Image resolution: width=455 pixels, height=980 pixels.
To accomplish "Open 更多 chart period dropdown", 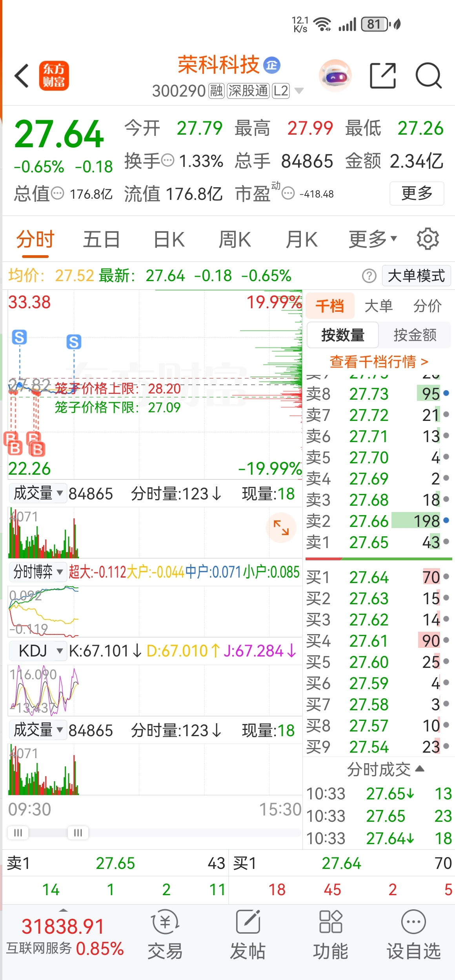I will pyautogui.click(x=373, y=239).
